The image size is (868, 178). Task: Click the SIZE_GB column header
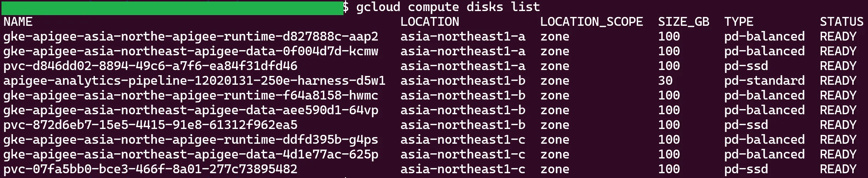tap(683, 22)
